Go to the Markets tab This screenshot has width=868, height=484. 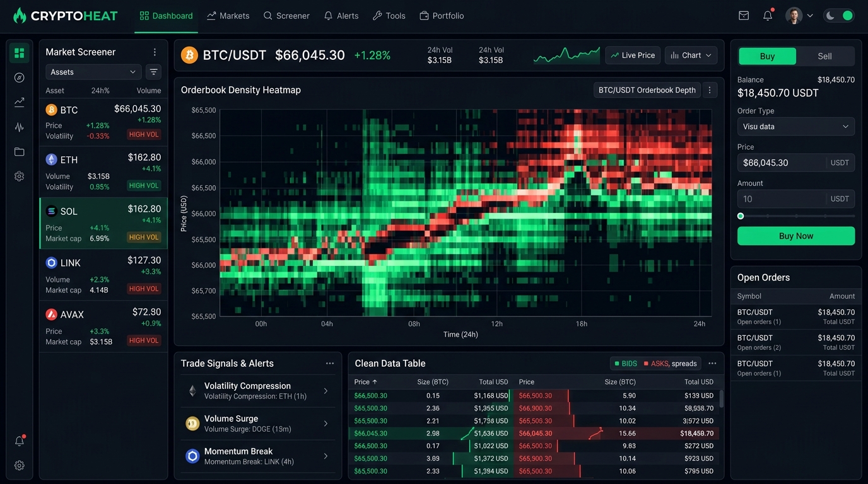pyautogui.click(x=228, y=16)
